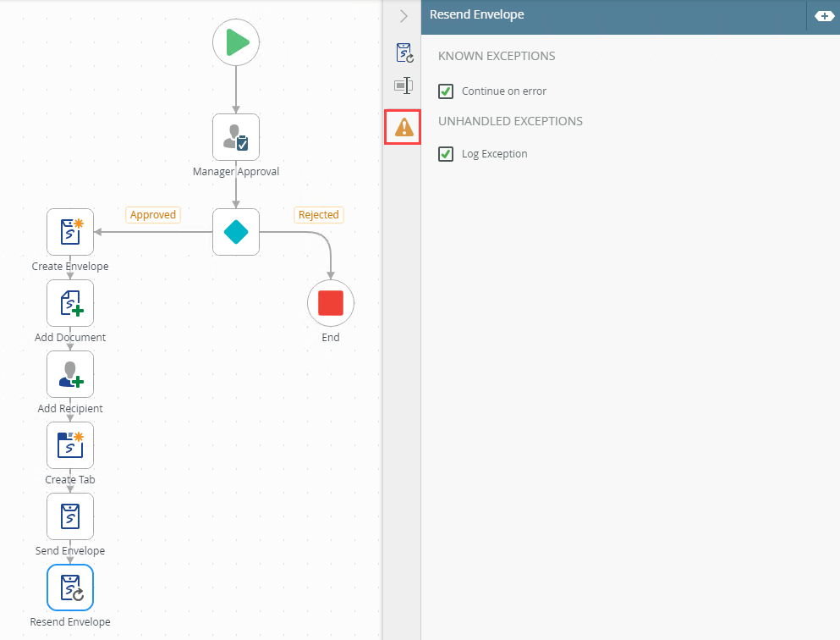
Task: Select the Send Envelope step
Action: coord(70,516)
